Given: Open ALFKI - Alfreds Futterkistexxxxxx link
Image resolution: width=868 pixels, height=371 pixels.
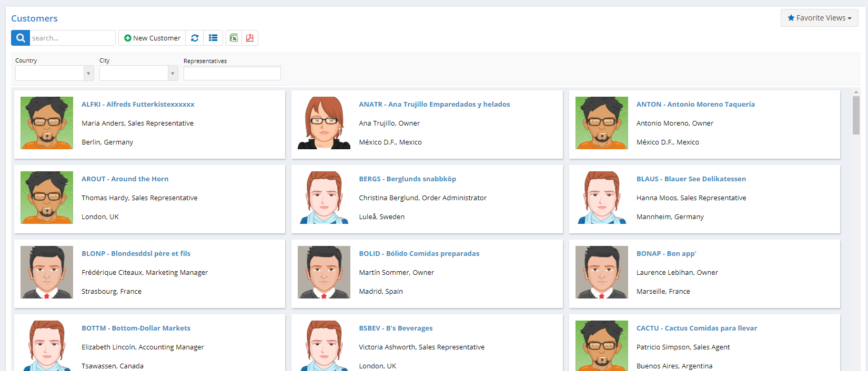Looking at the screenshot, I should 138,104.
